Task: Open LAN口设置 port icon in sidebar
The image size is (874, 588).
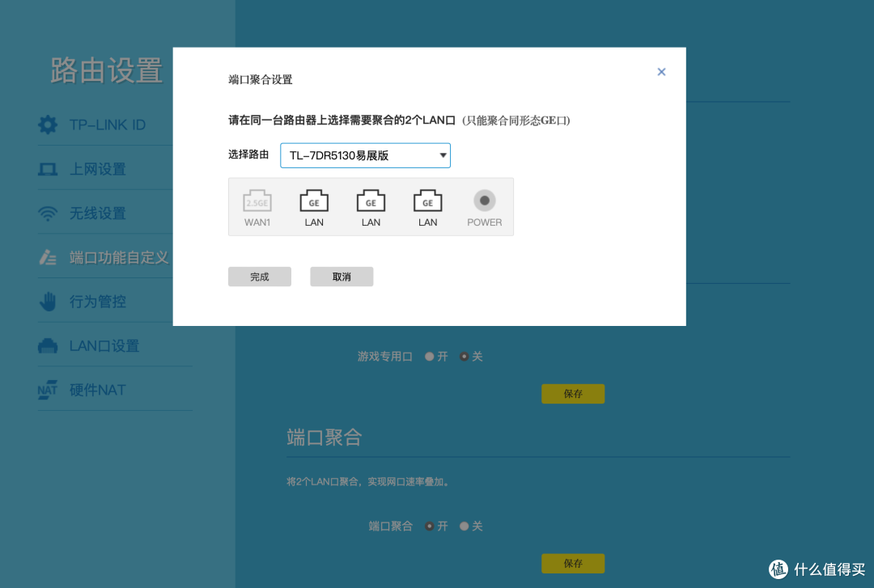Action: (48, 345)
